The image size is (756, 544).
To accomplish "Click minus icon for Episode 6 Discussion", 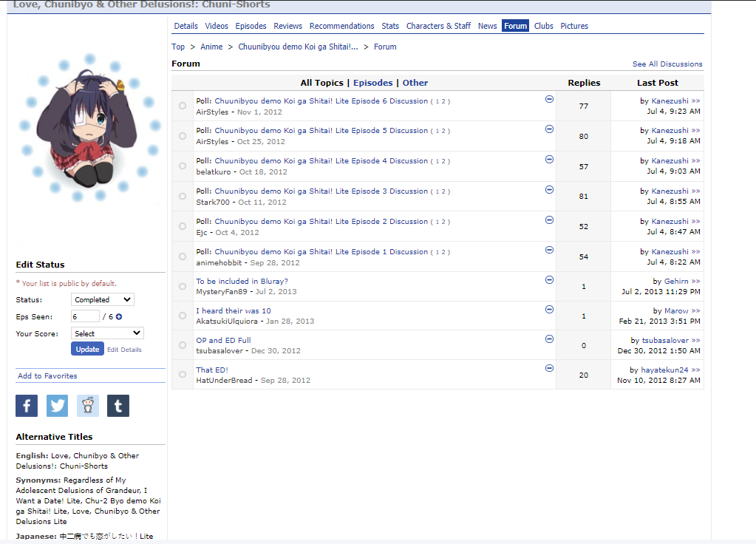I will point(549,99).
